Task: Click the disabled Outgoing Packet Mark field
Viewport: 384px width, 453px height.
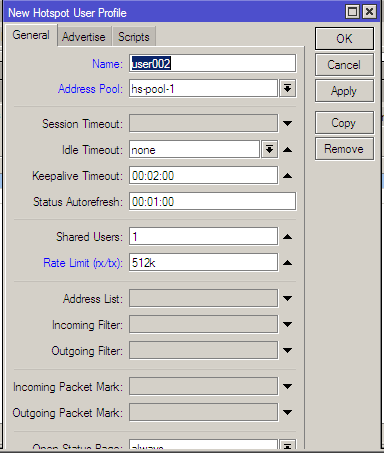Action: 203,412
